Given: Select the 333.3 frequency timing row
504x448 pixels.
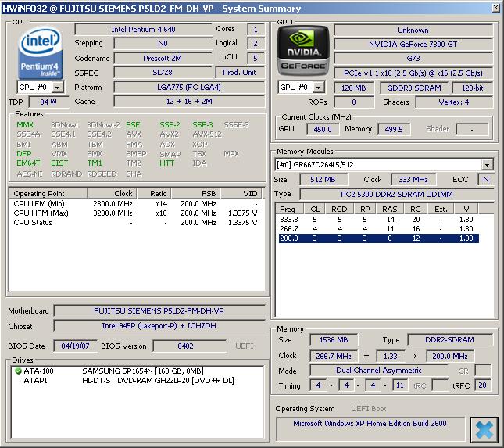Looking at the screenshot, I should point(378,220).
